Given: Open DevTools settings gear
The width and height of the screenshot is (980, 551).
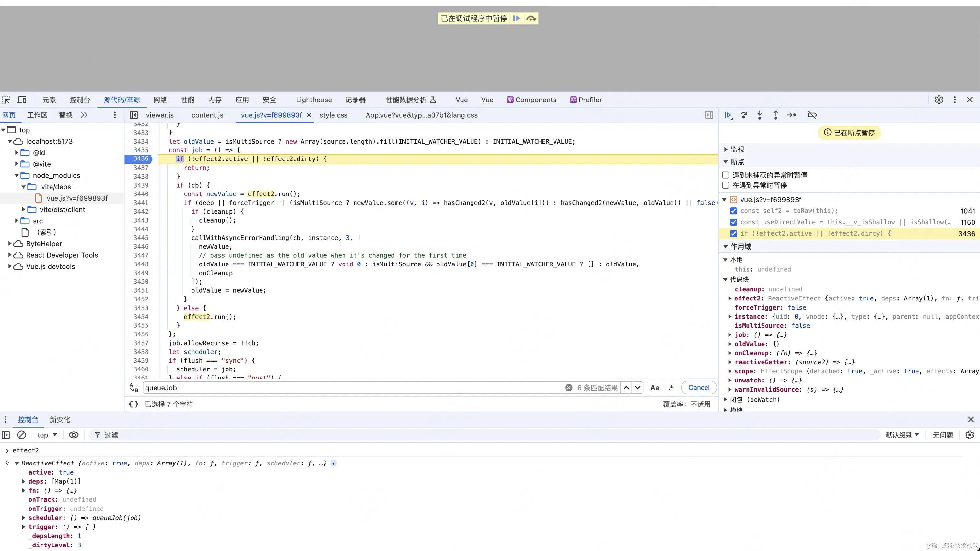Looking at the screenshot, I should pos(939,100).
